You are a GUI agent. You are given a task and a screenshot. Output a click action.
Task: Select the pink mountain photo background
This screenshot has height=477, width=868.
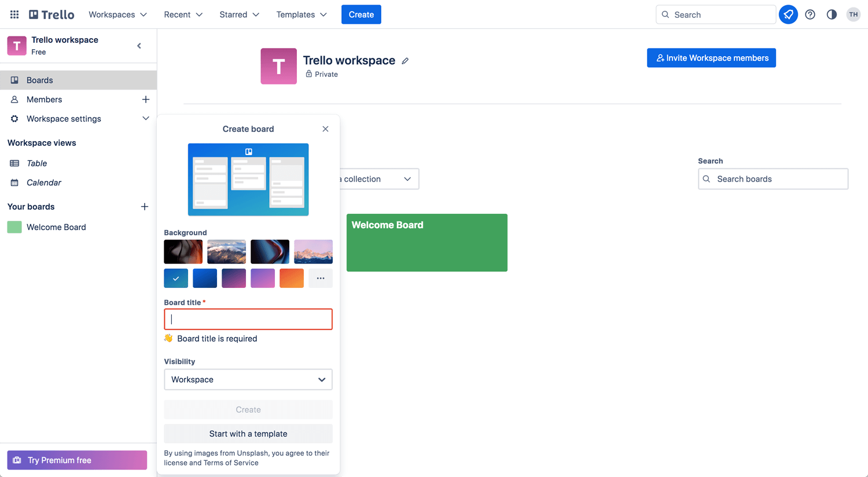(x=314, y=252)
